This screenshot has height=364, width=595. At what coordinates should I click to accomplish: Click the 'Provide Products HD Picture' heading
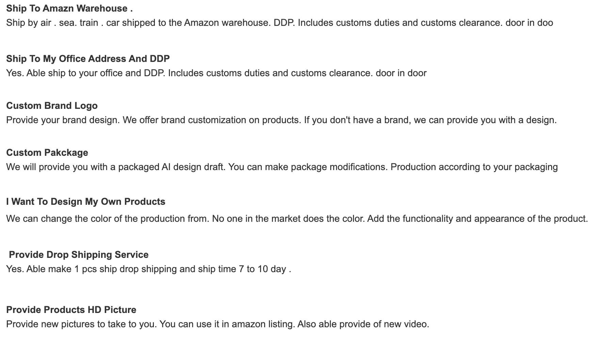click(71, 310)
